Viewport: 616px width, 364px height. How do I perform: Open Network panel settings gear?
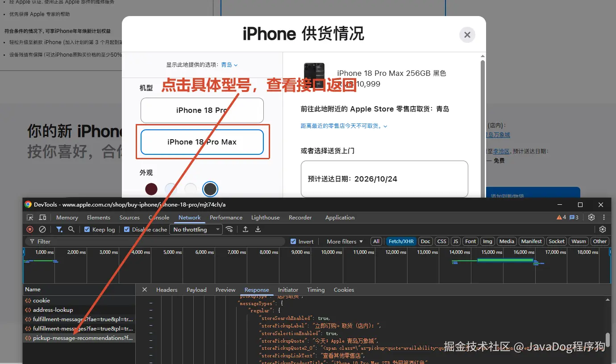point(603,229)
